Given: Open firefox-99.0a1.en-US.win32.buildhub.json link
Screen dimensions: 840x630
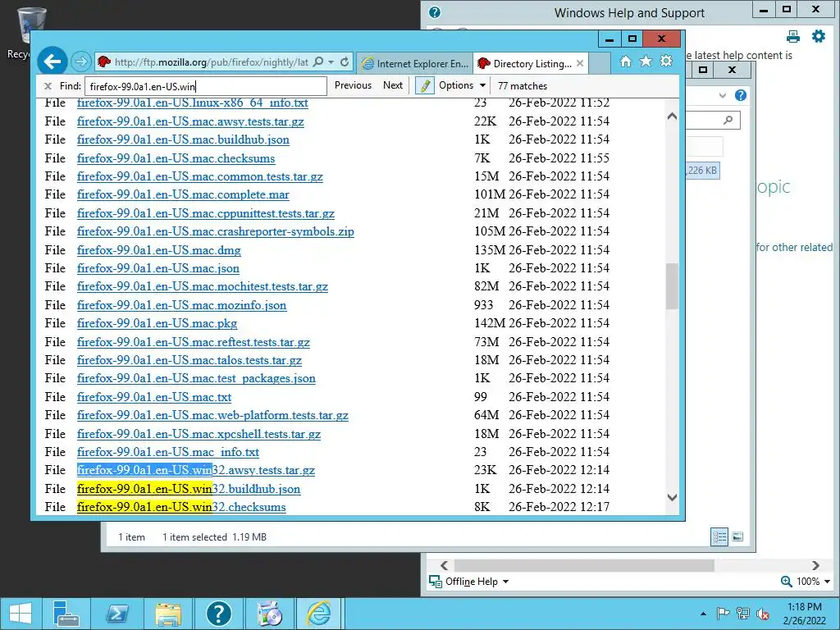Looking at the screenshot, I should 189,489.
